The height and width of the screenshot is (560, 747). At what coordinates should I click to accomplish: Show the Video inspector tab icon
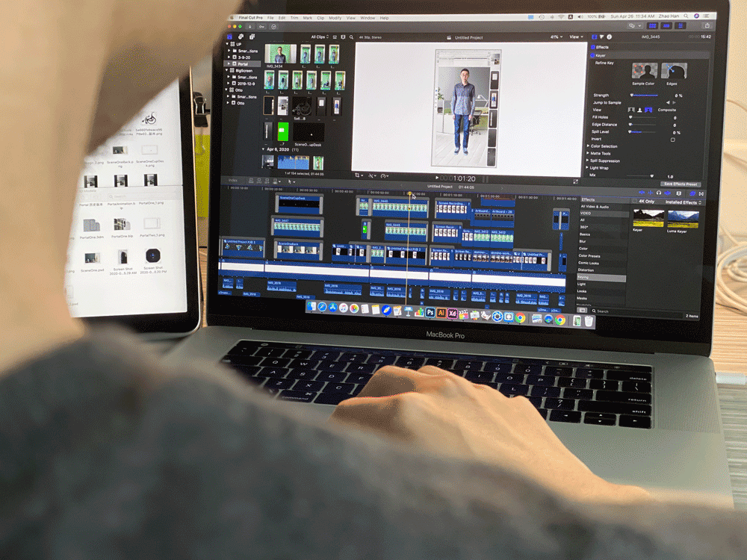click(594, 37)
